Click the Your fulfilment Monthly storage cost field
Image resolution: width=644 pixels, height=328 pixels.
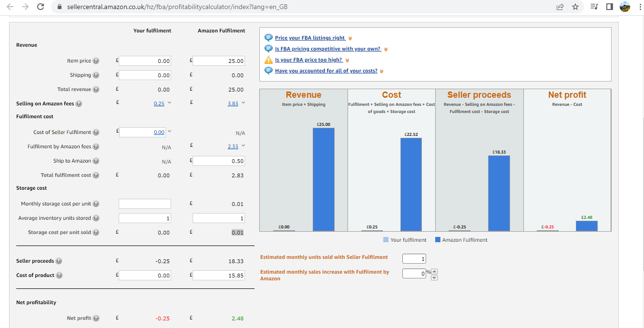(144, 204)
